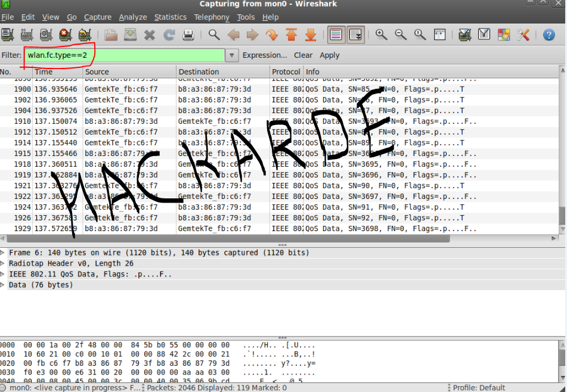Screen dimensions: 567x392
Task: Open preferences tools icon
Action: [x=523, y=35]
